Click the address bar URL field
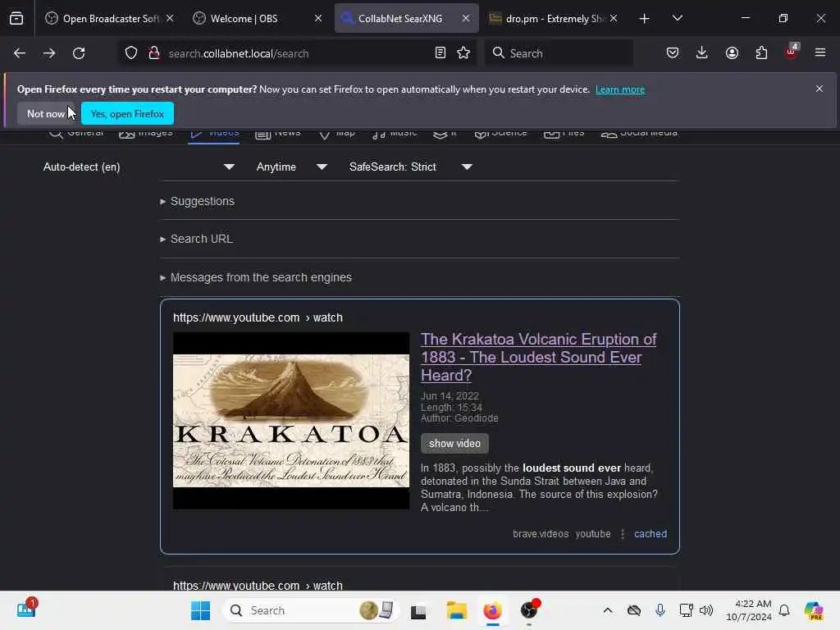 297,53
